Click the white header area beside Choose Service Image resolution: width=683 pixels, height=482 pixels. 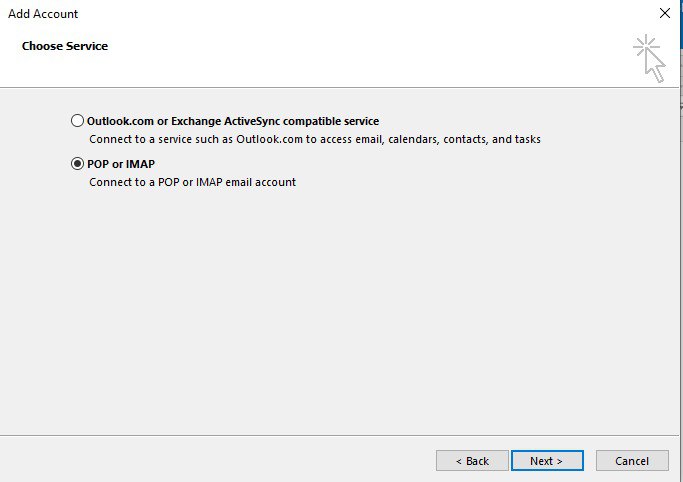pyautogui.click(x=350, y=55)
